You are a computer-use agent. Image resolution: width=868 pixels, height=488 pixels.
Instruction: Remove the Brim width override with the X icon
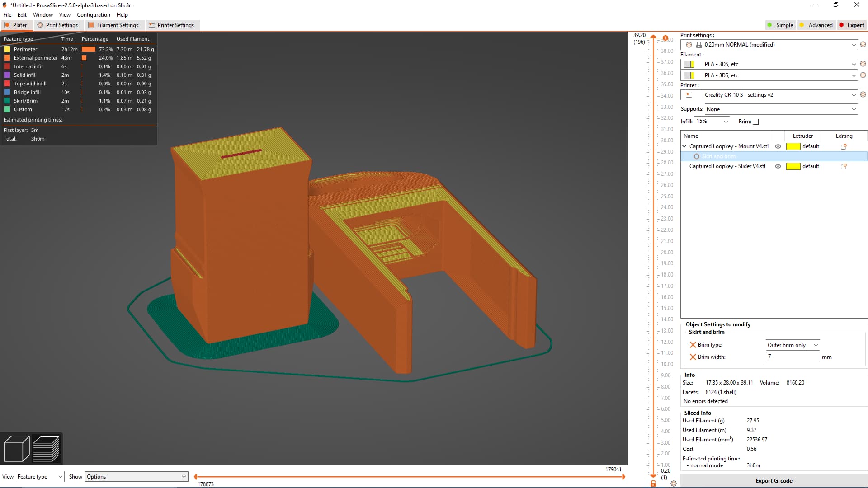coord(693,357)
